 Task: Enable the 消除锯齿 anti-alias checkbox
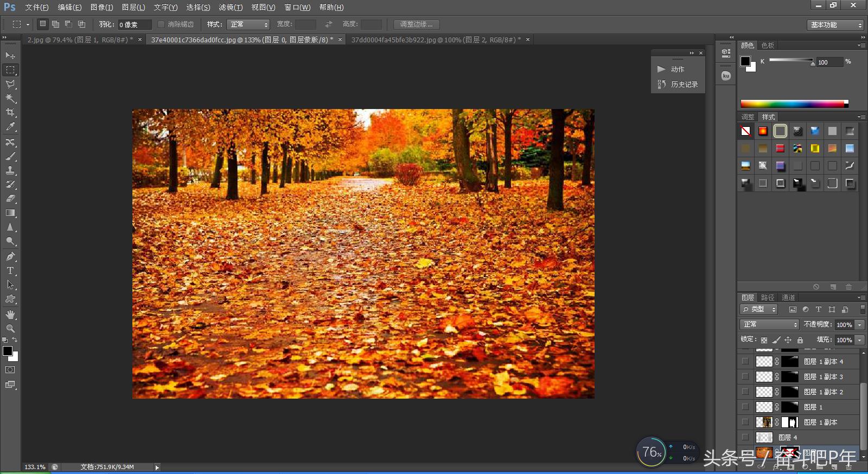tap(161, 24)
